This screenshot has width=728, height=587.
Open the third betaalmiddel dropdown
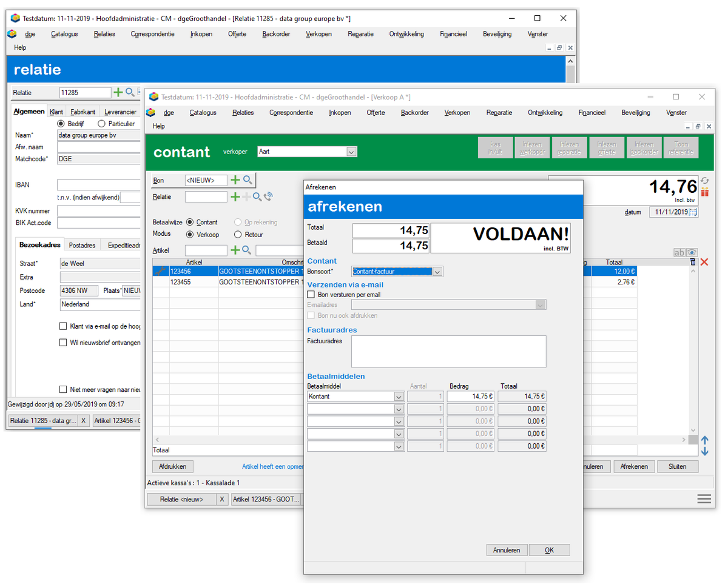click(x=399, y=421)
